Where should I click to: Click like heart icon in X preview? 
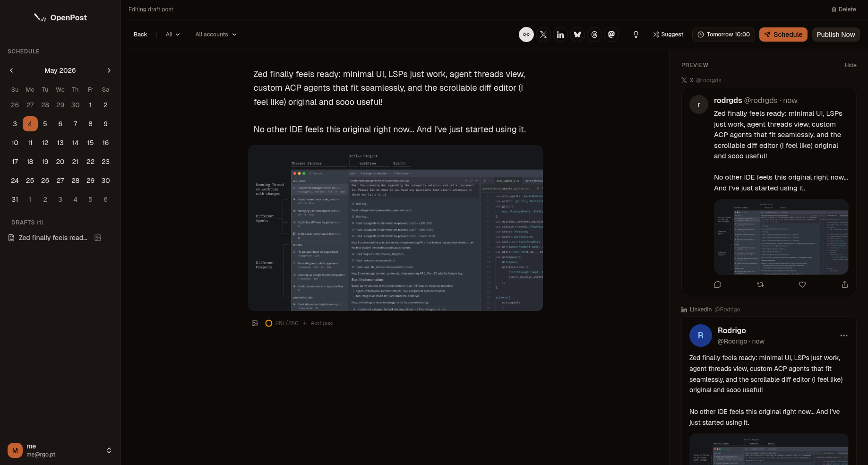[x=802, y=284]
